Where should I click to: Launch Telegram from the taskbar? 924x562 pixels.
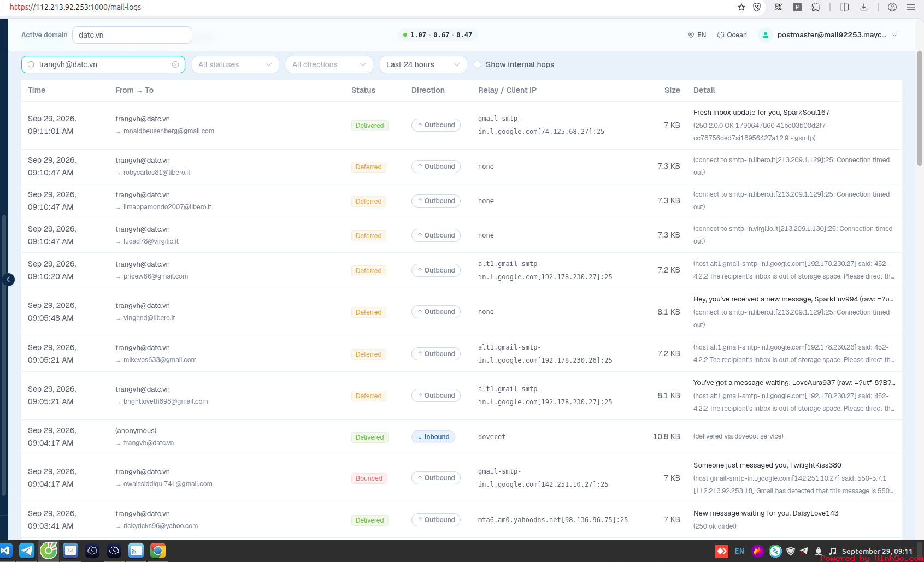(27, 551)
